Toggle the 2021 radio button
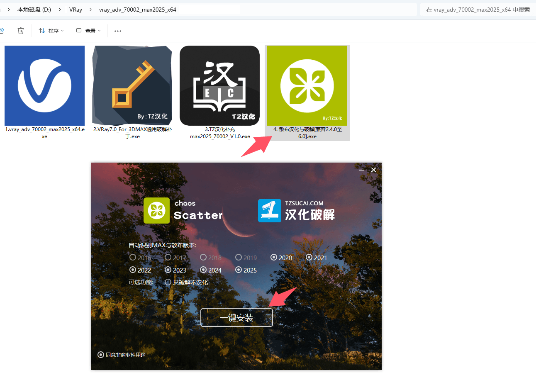 309,257
